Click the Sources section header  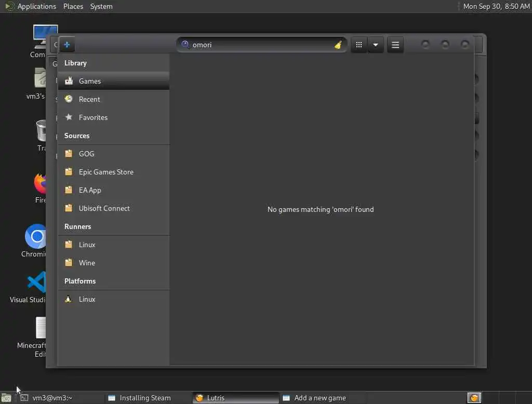point(77,136)
